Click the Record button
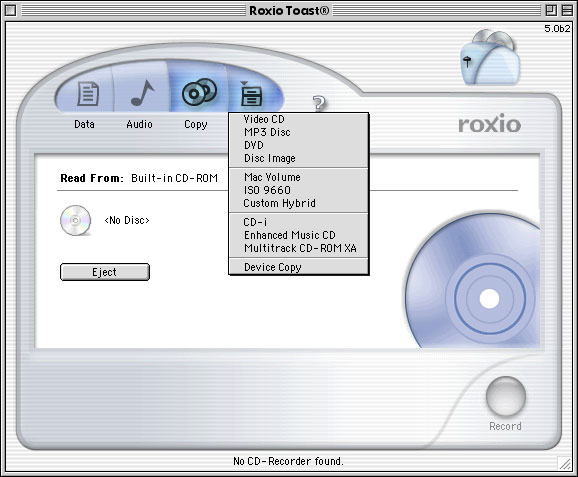This screenshot has width=578, height=477. [x=506, y=396]
